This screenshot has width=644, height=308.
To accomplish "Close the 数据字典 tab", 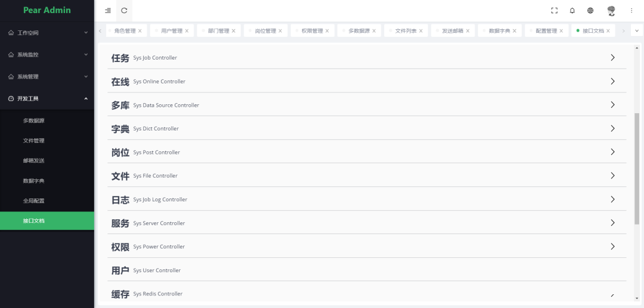I will 515,31.
